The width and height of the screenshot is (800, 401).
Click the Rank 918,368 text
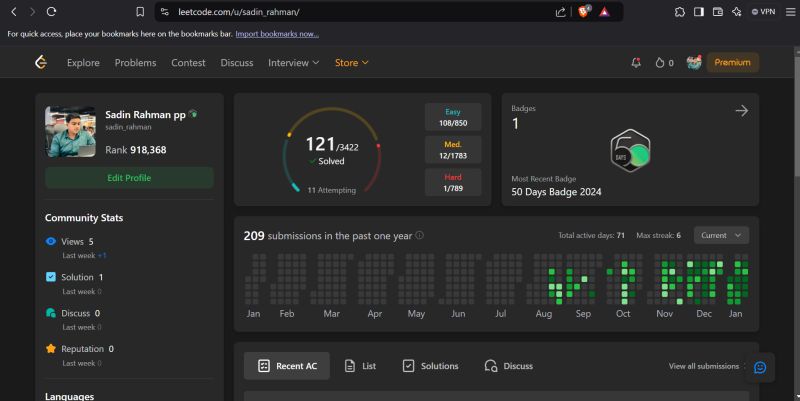[136, 150]
